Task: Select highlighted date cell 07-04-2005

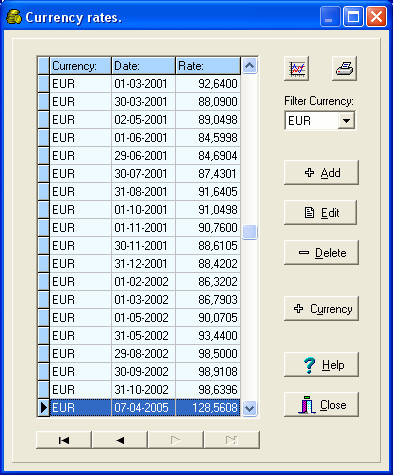Action: (x=143, y=408)
